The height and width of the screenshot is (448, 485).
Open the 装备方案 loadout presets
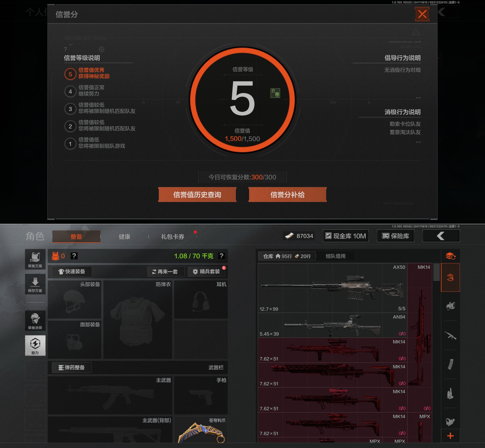pos(35,259)
